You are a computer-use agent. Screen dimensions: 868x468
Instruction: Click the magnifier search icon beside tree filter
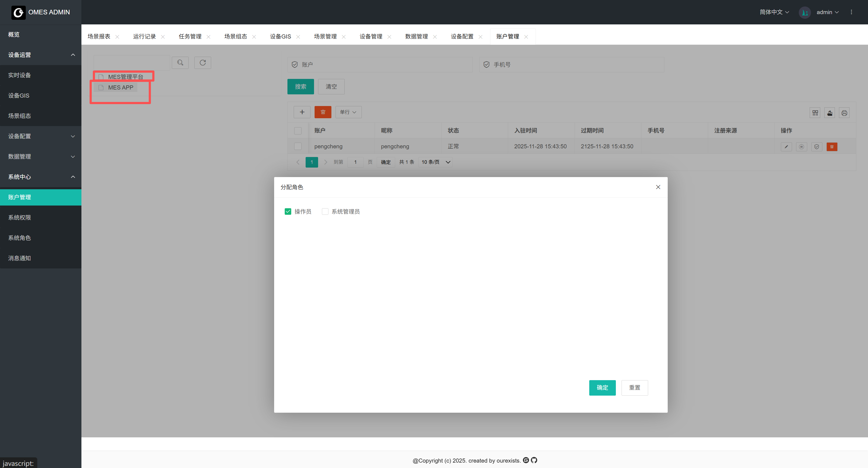180,63
